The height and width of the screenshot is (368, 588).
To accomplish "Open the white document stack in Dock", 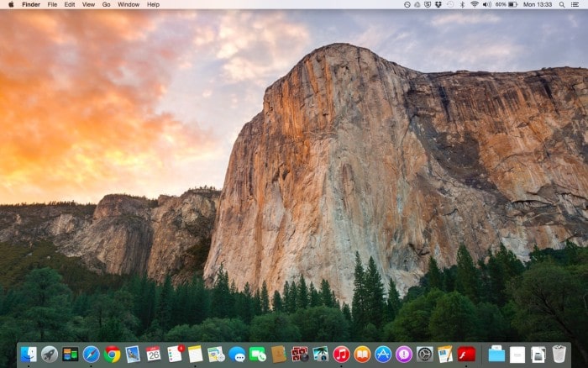I will (517, 354).
